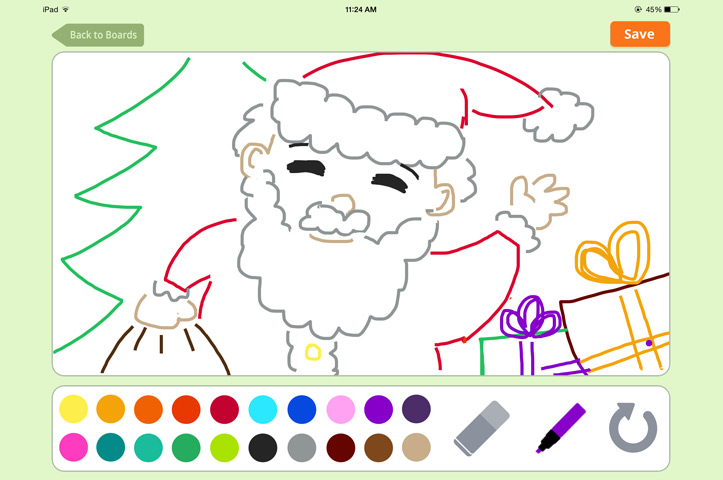Choose the dark violet color swatch
The image size is (723, 480).
coord(416,409)
